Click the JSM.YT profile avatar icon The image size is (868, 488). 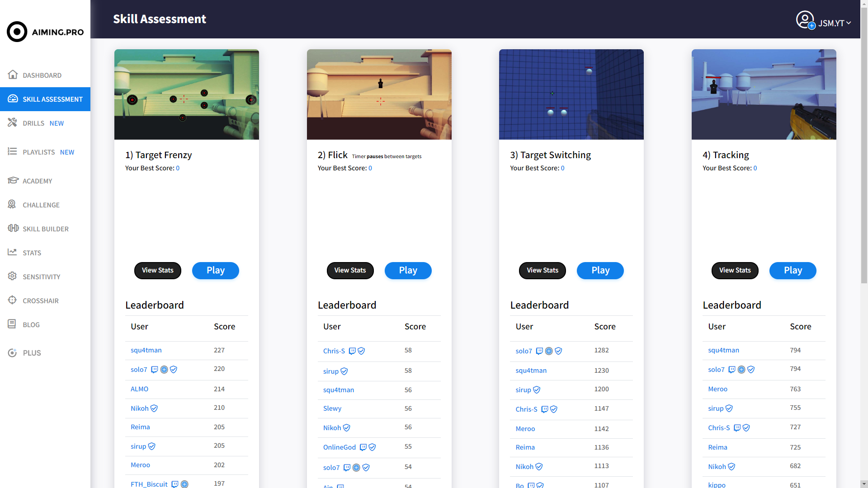point(805,20)
